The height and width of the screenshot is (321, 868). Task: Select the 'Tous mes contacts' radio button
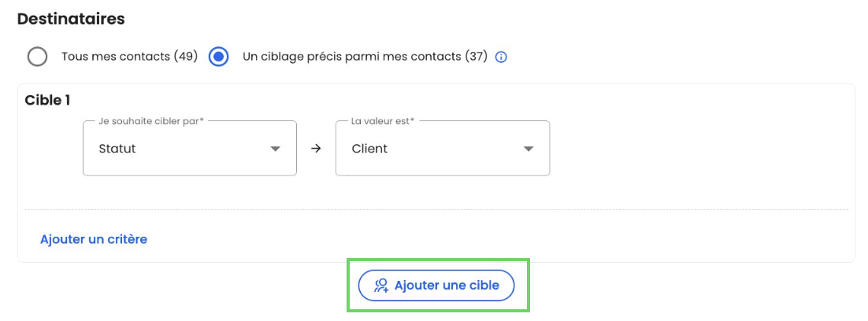[x=37, y=57]
